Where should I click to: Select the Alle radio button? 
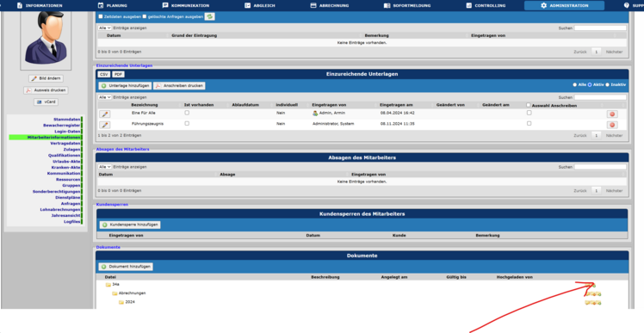click(x=574, y=84)
